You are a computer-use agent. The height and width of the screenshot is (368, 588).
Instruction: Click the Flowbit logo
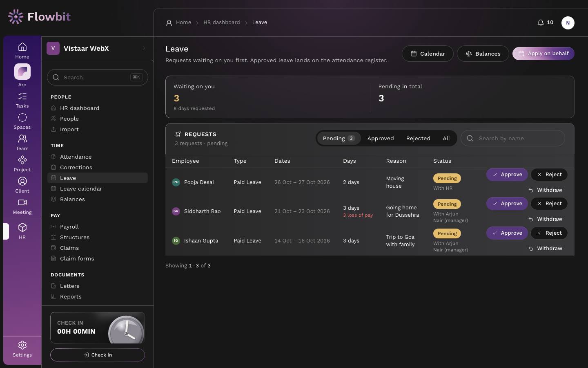pos(39,17)
